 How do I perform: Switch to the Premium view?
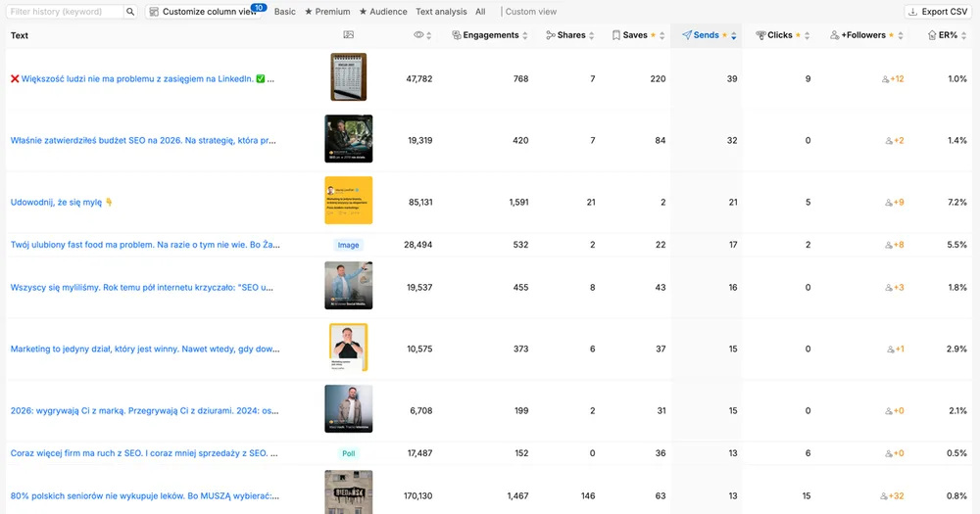(x=327, y=11)
